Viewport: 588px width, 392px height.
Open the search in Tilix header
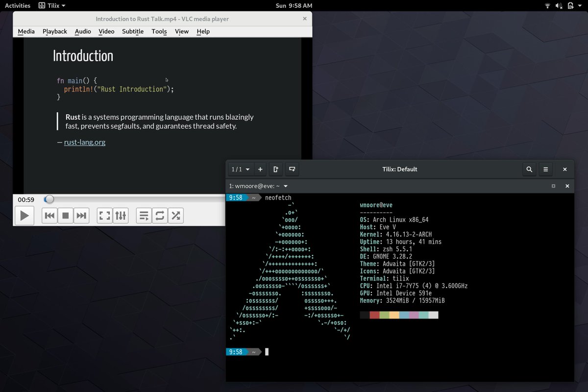[x=529, y=169]
